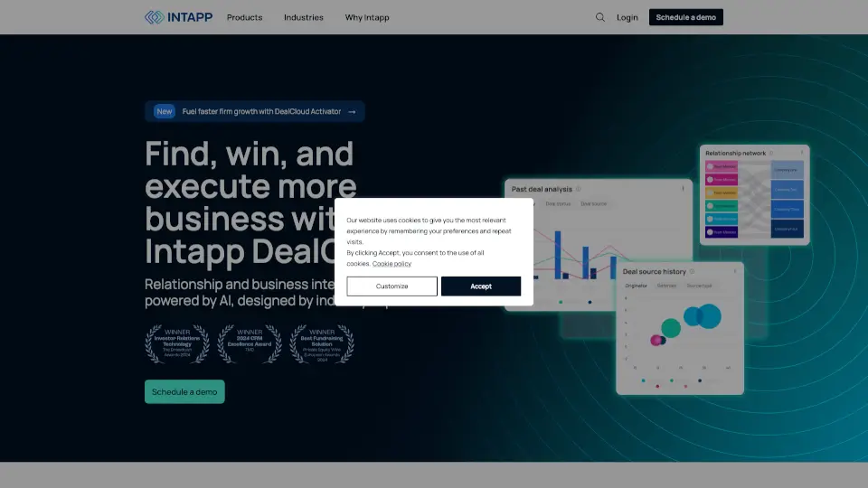Open Deal source history options menu
The image size is (868, 488).
click(734, 271)
